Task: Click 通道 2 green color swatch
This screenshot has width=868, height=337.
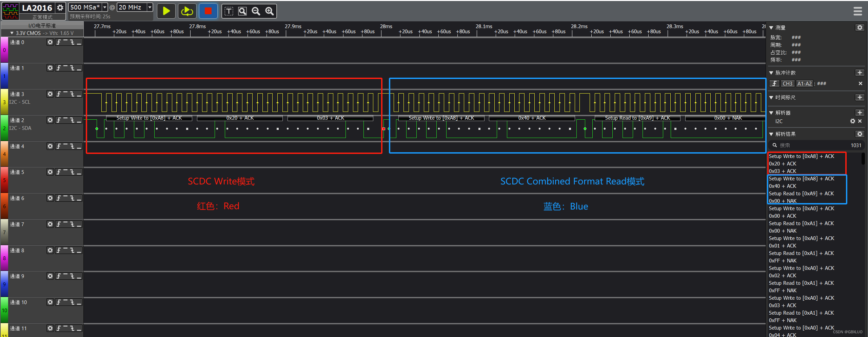Action: pos(4,128)
